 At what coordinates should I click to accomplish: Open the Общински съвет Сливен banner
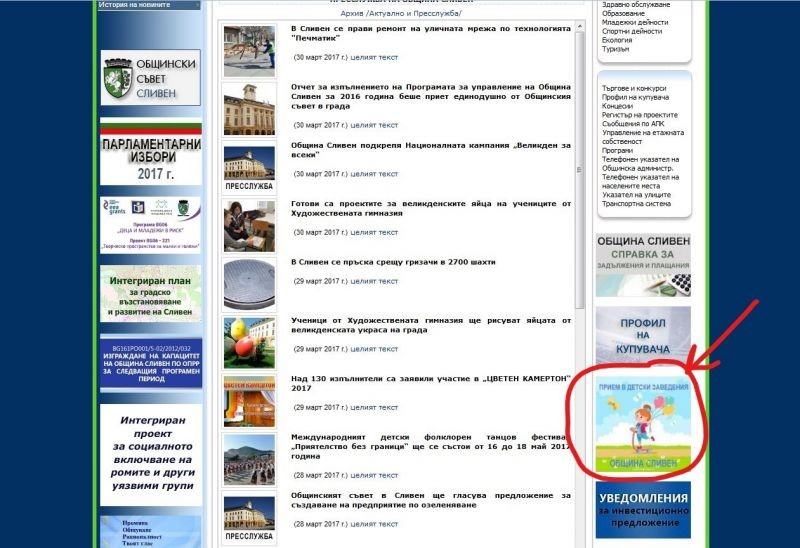coord(150,77)
